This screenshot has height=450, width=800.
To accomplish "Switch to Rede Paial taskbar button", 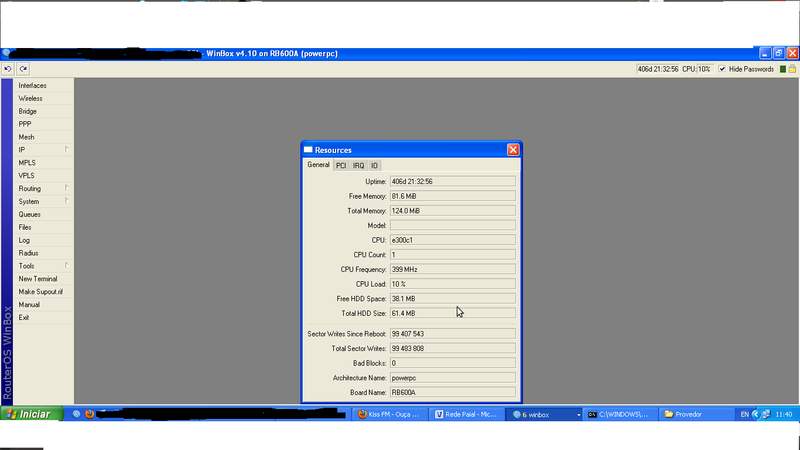I will tap(466, 414).
